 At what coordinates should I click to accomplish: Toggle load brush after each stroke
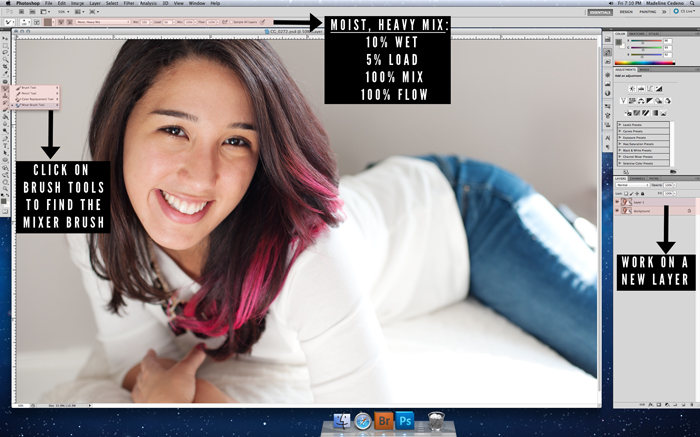[x=60, y=22]
